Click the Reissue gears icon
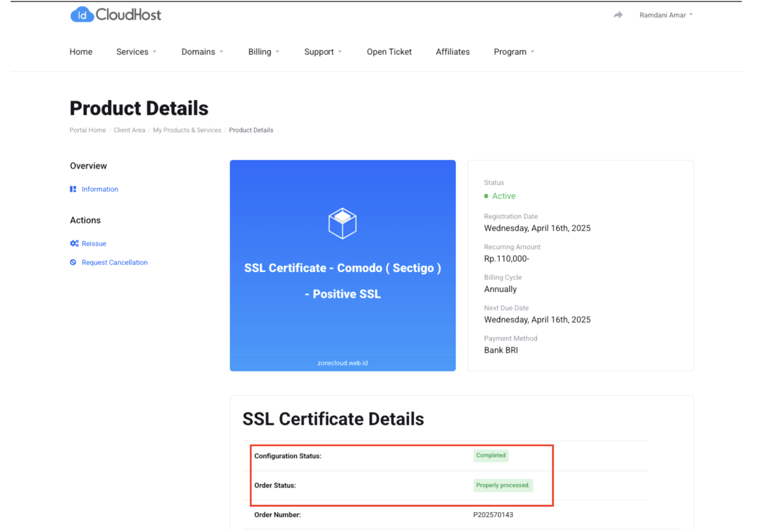Image resolution: width=763 pixels, height=532 pixels. coord(74,243)
